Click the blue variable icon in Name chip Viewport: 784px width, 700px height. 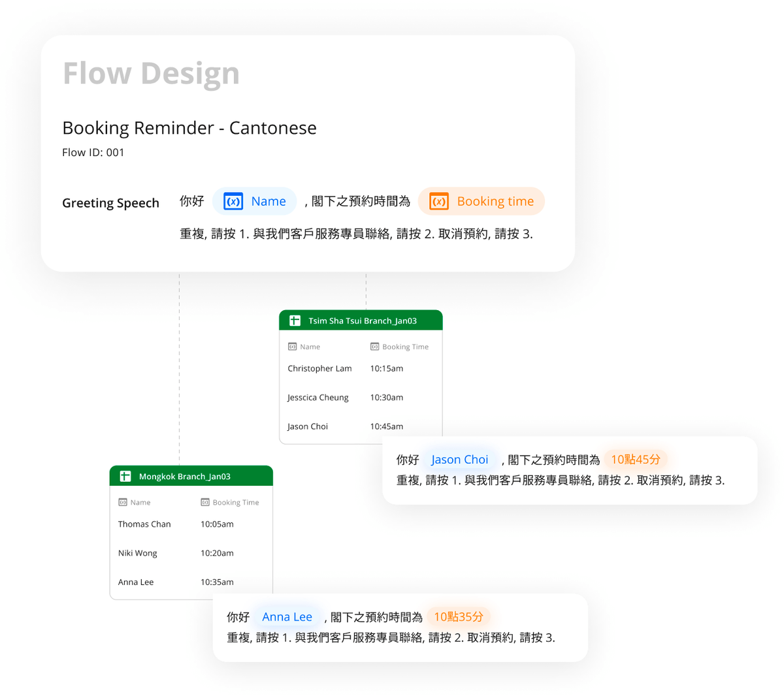tap(233, 201)
